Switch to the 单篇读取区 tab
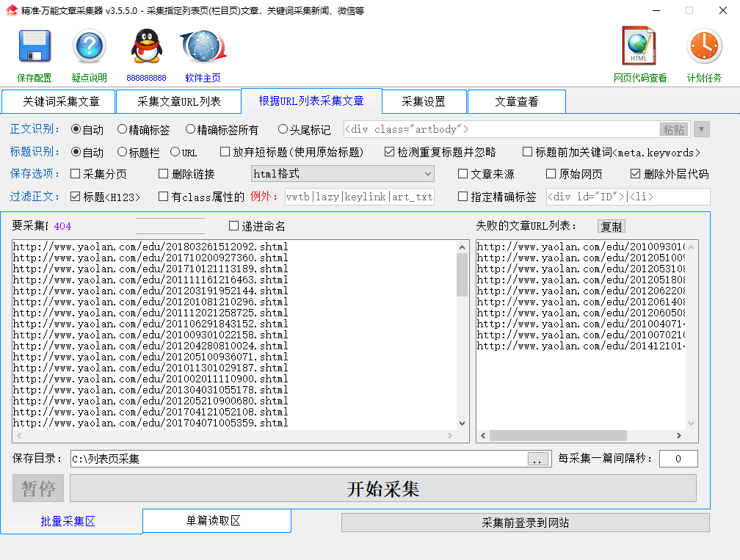Viewport: 740px width, 560px height. 216,520
